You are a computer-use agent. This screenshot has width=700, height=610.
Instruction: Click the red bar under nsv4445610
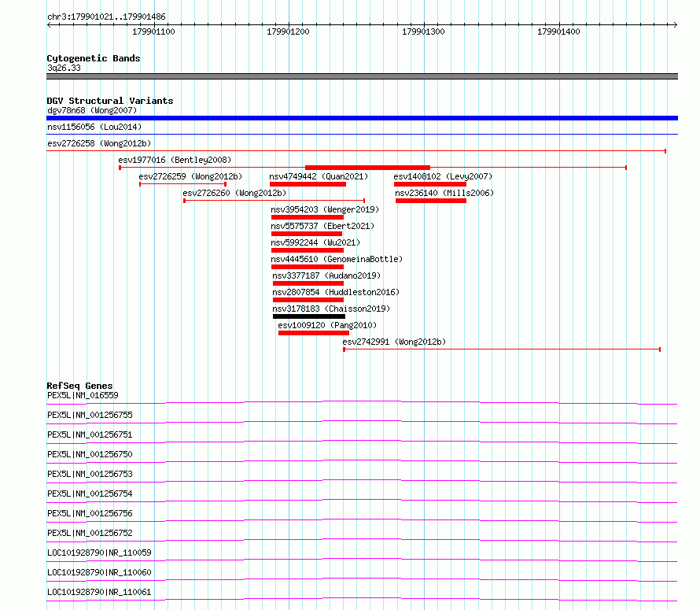(x=308, y=267)
